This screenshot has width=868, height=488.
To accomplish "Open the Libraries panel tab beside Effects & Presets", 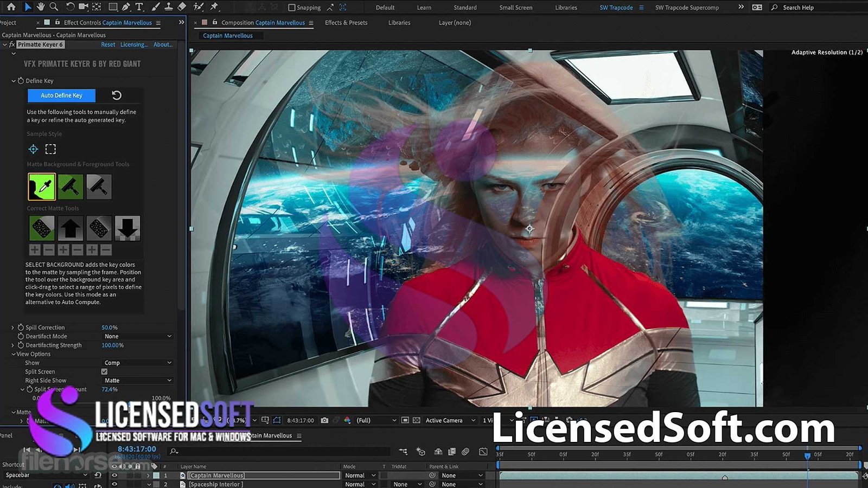I will tap(399, 23).
